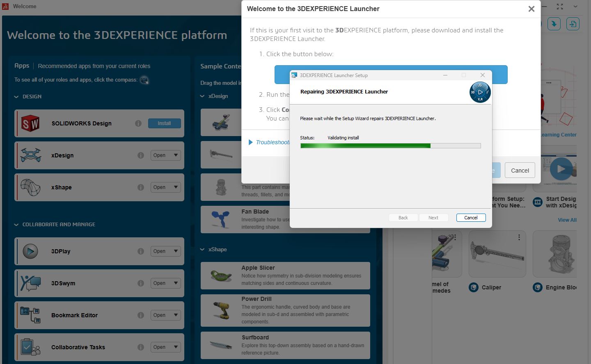Show info for xDesign app
Image resolution: width=591 pixels, height=364 pixels.
coord(141,155)
